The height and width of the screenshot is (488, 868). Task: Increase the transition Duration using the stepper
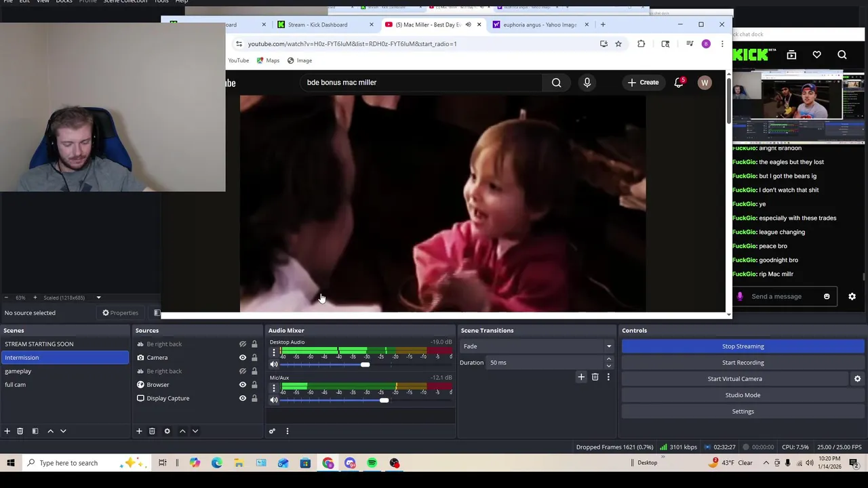tap(608, 359)
